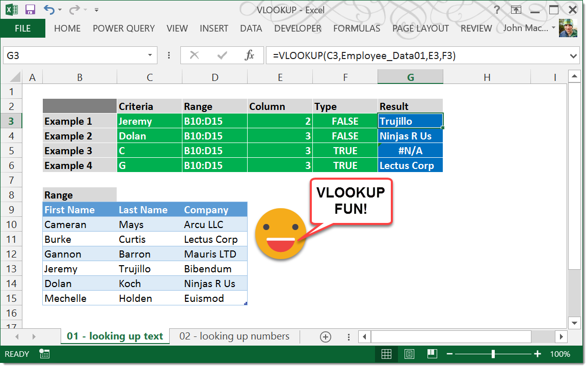
Task: Select the First Name table header
Action: click(79, 210)
